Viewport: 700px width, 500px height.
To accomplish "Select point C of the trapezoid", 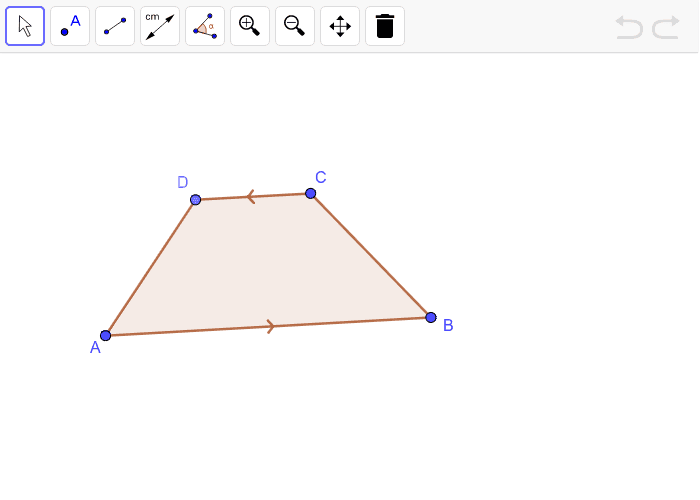I will click(311, 193).
